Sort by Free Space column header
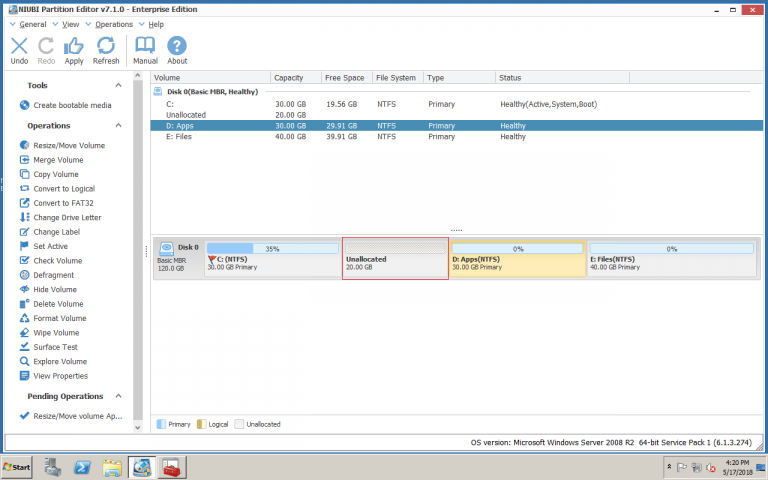 tap(347, 77)
